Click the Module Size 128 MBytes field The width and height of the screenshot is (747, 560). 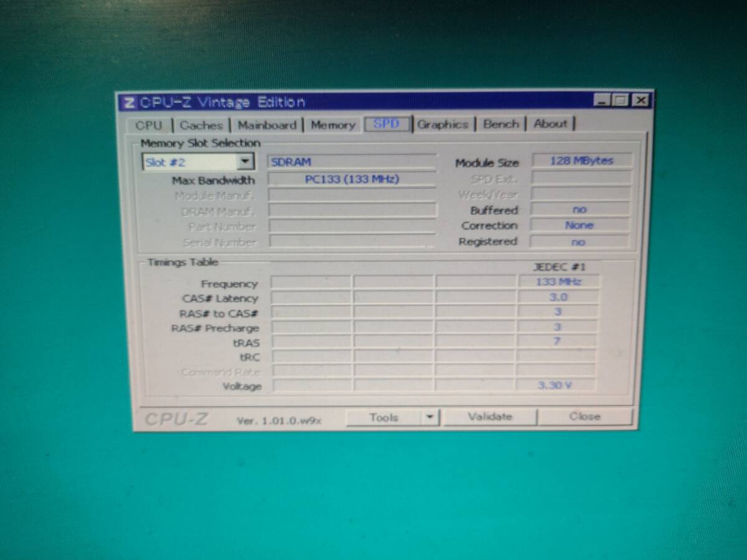coord(581,161)
